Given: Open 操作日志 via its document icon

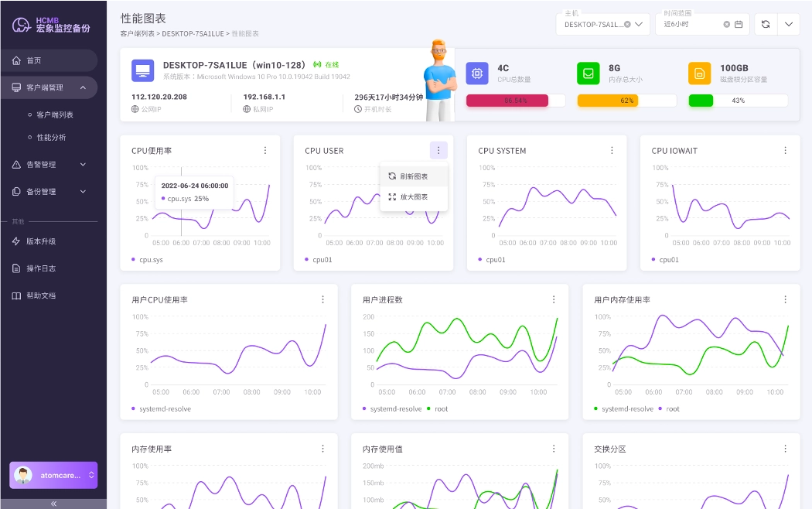Looking at the screenshot, I should (x=16, y=268).
